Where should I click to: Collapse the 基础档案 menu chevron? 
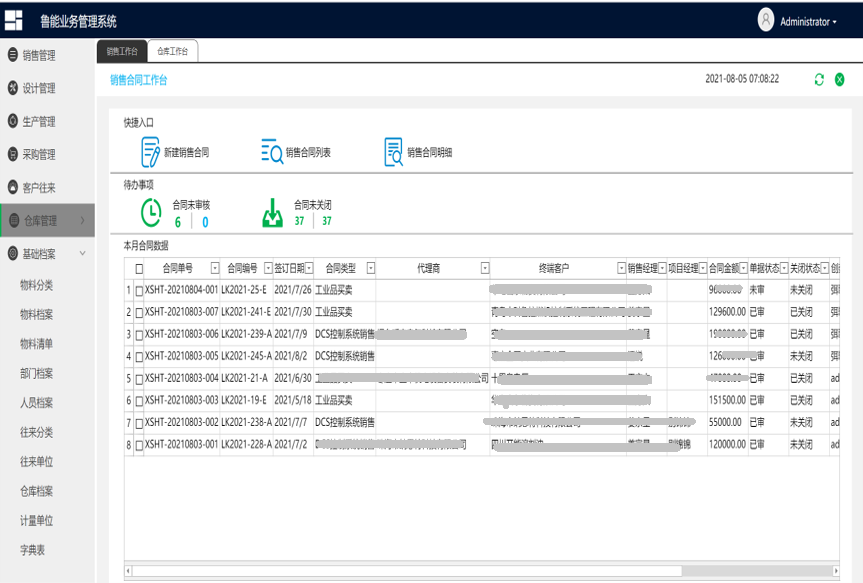tap(83, 253)
